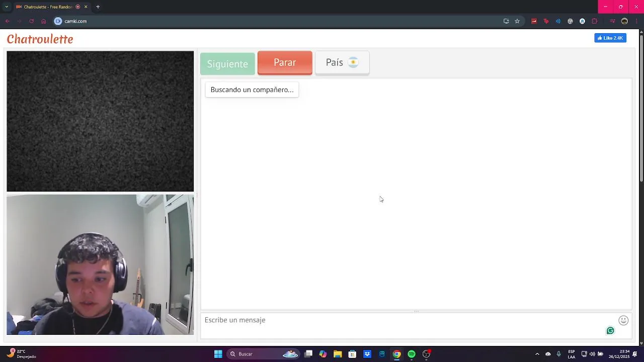Reload the page with refresh icon
This screenshot has width=644, height=362.
pos(31,21)
